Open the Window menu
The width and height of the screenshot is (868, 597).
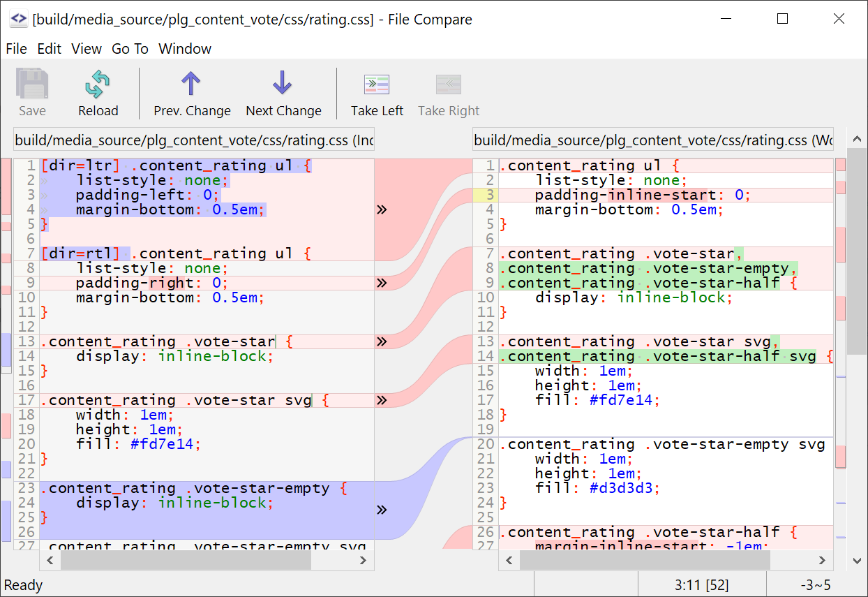(x=184, y=49)
